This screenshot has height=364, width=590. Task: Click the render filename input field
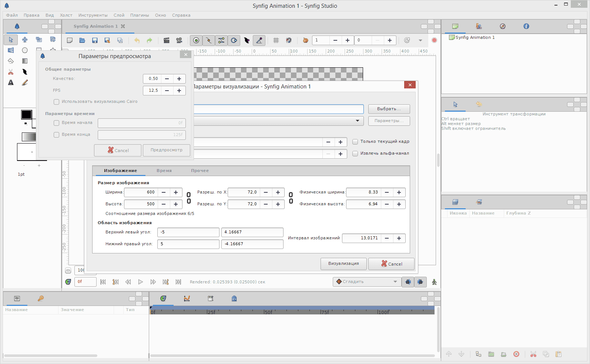(x=278, y=109)
